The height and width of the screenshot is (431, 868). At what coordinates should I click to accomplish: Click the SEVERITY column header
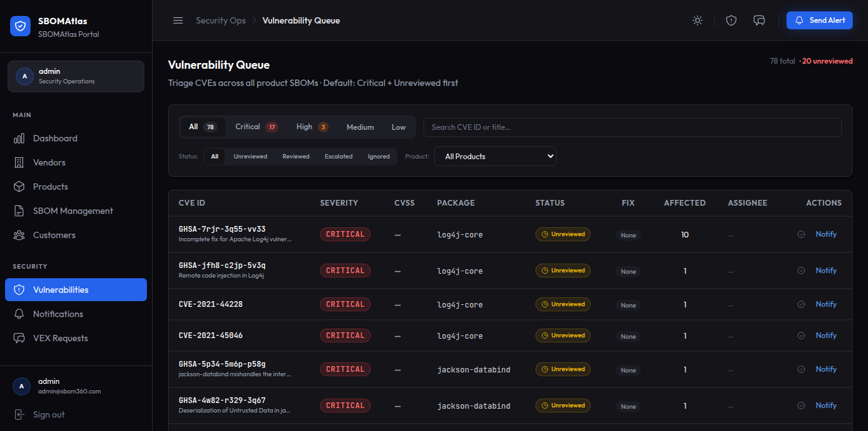[339, 203]
